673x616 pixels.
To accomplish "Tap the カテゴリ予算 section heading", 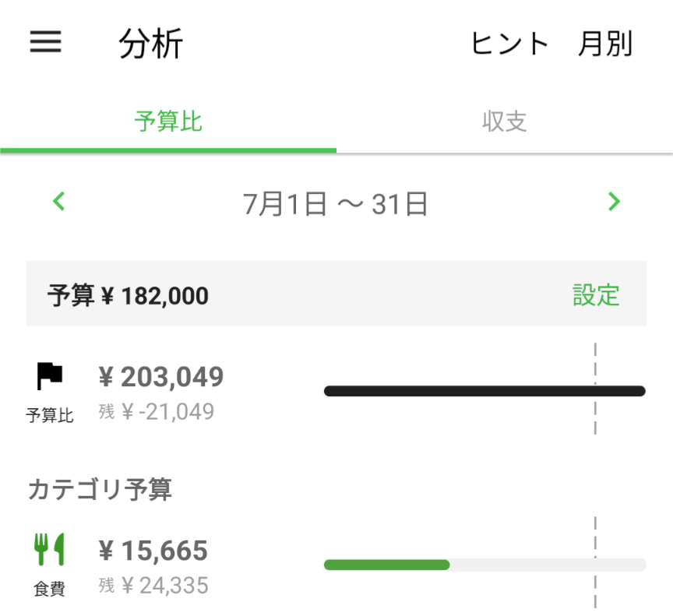I will tap(100, 489).
